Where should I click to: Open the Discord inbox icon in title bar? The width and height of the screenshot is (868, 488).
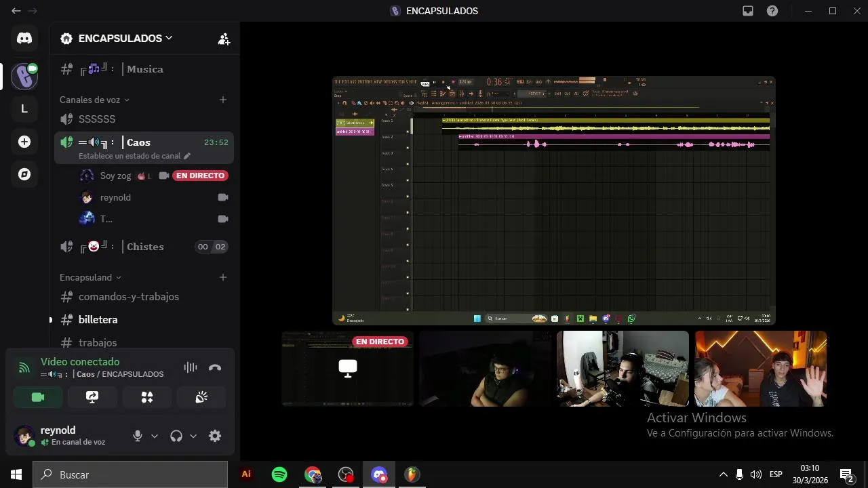point(748,11)
